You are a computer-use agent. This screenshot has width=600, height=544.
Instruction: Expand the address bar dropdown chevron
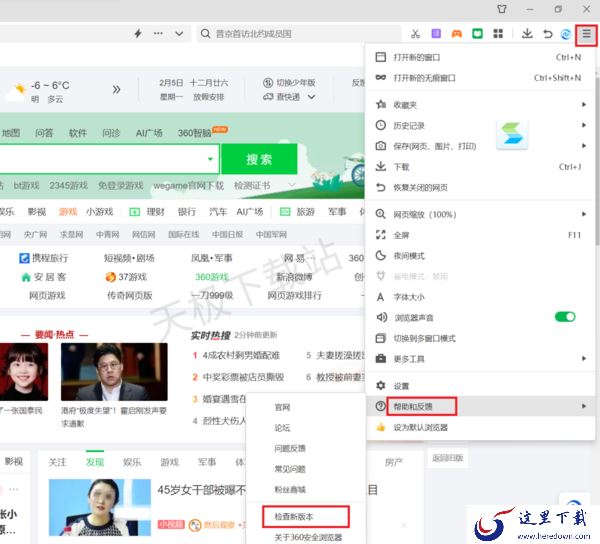click(179, 34)
